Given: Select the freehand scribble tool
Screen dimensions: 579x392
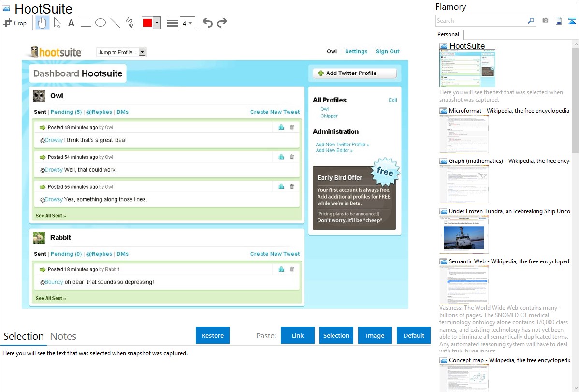Looking at the screenshot, I should [130, 23].
